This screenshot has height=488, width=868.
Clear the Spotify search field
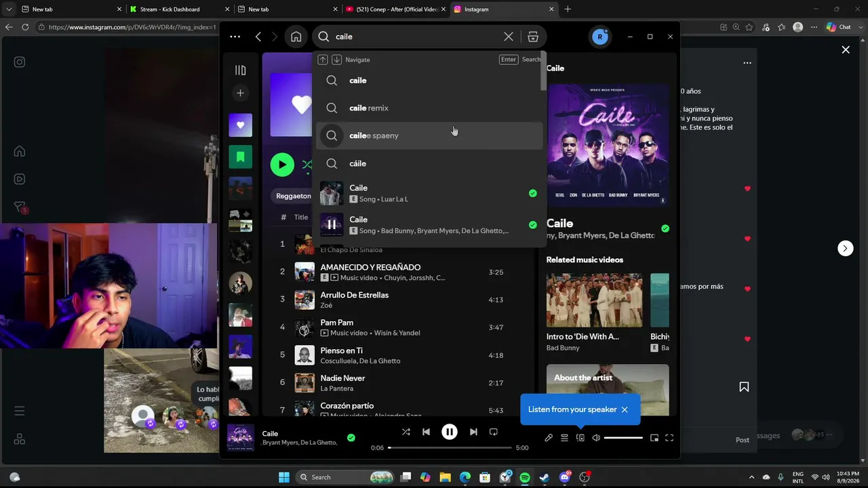coord(509,37)
